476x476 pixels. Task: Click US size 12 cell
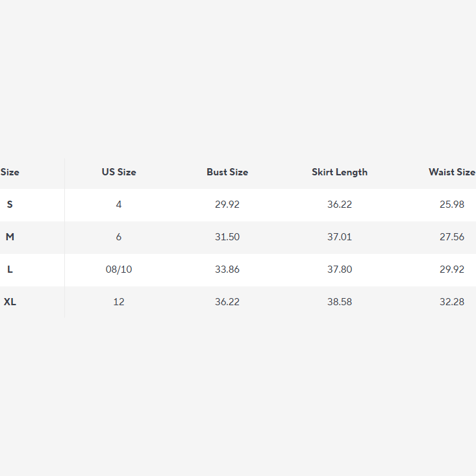[x=119, y=302]
